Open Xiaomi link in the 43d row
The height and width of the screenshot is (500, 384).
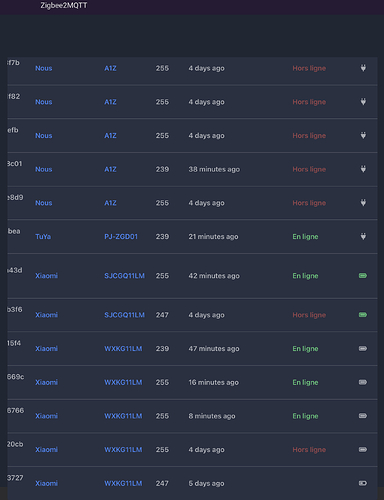46,276
